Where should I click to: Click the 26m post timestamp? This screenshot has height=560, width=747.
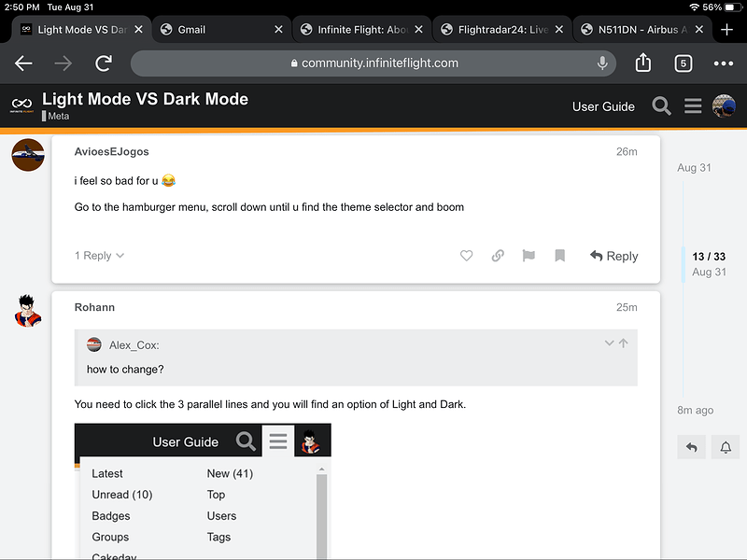(x=627, y=151)
